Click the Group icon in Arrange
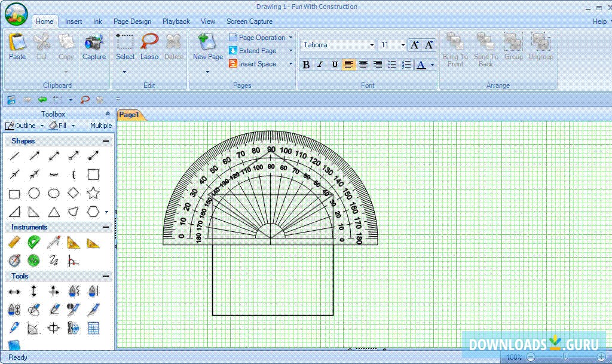This screenshot has height=364, width=612. click(513, 42)
